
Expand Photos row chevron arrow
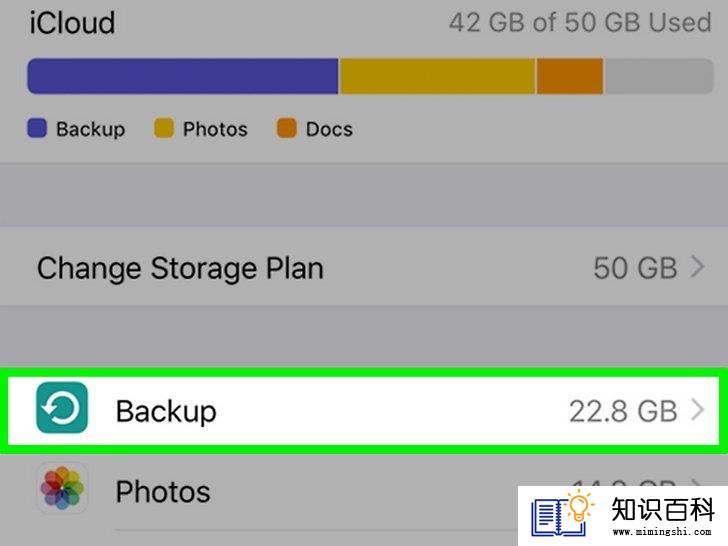coord(697,483)
